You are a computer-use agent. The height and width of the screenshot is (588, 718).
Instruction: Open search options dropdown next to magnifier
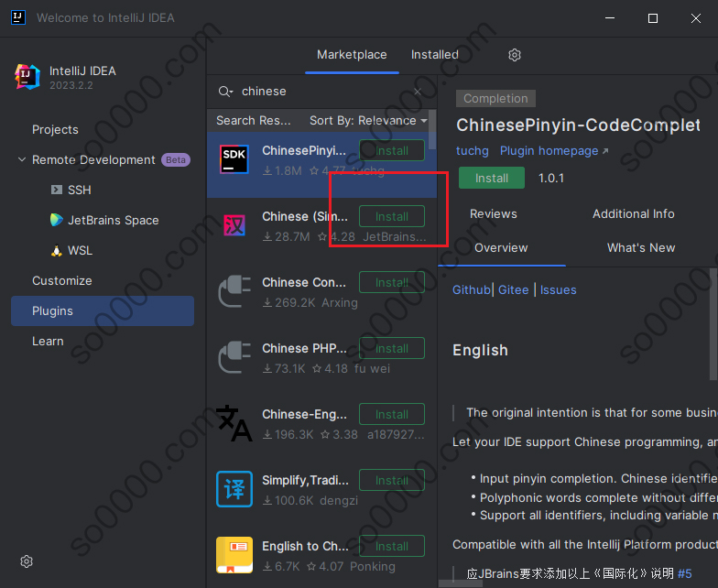point(231,93)
